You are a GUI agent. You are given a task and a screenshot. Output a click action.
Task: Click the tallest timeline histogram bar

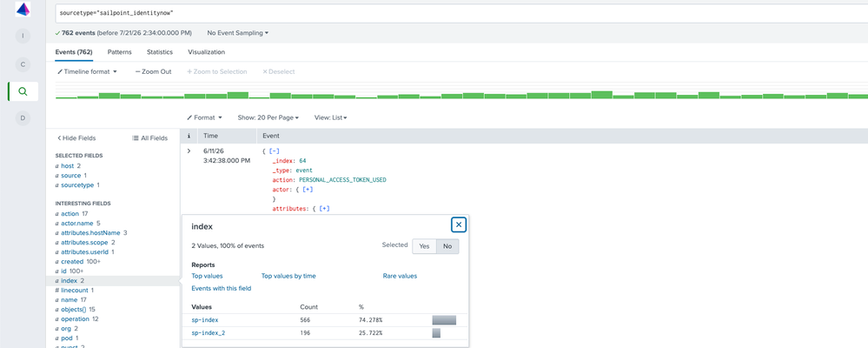[x=602, y=95]
